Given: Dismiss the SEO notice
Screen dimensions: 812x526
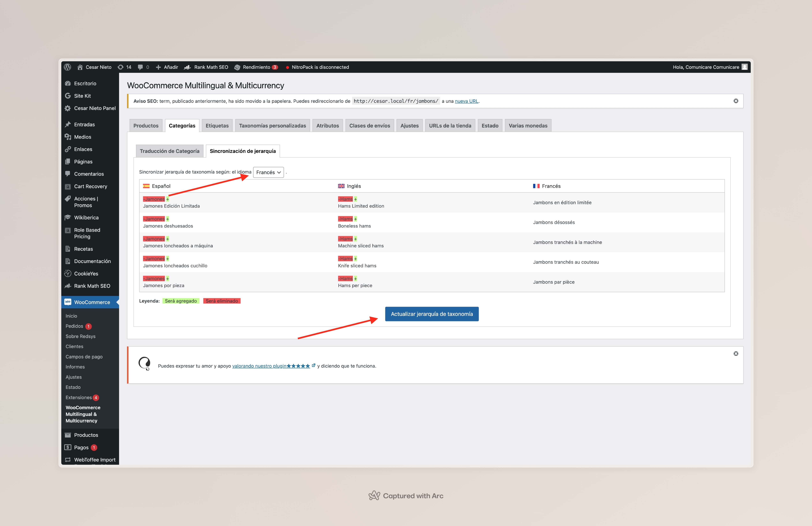Looking at the screenshot, I should click(x=736, y=101).
